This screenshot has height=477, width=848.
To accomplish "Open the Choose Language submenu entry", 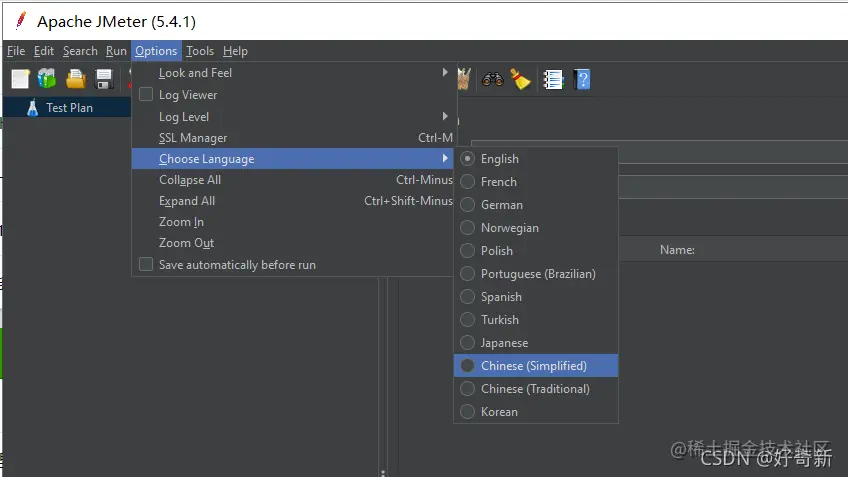I will click(x=293, y=158).
